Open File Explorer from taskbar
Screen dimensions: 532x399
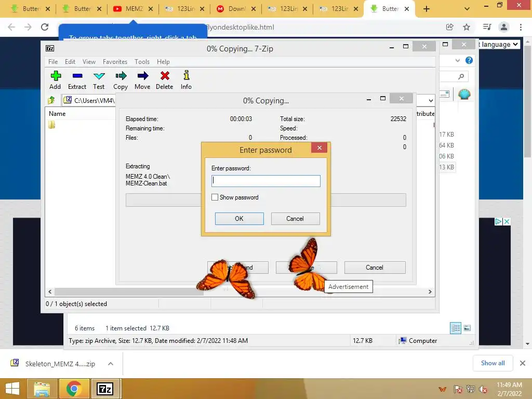coord(42,389)
